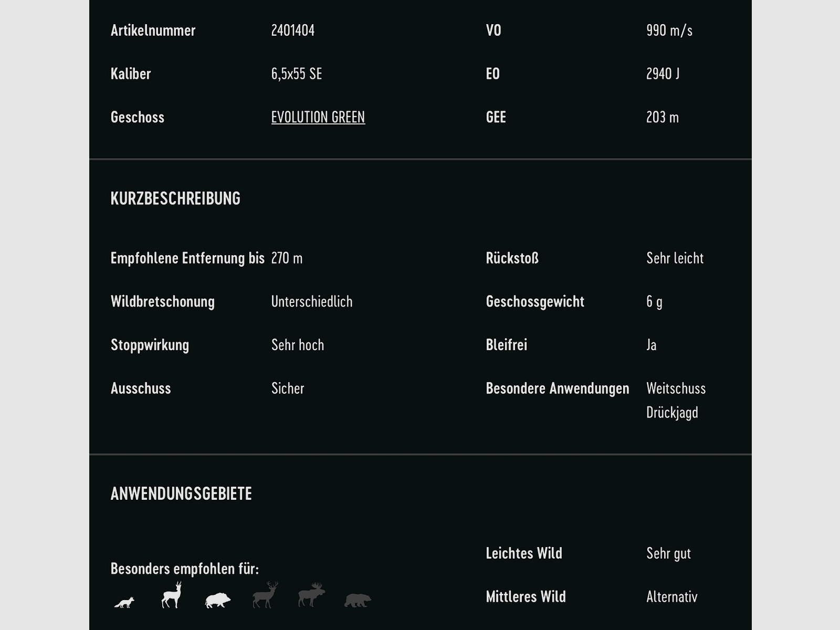Click the GEE value 203 m
Viewport: 840px width, 630px height.
tap(662, 117)
